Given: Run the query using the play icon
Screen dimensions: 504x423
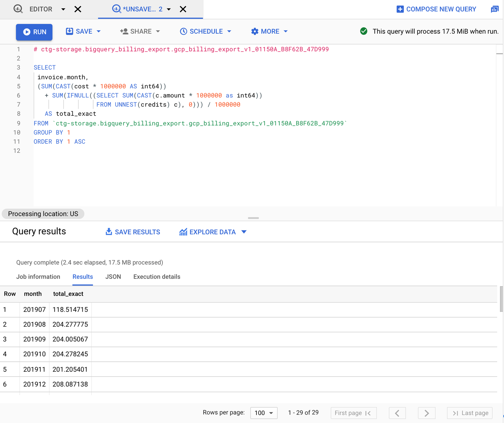Looking at the screenshot, I should coord(27,32).
